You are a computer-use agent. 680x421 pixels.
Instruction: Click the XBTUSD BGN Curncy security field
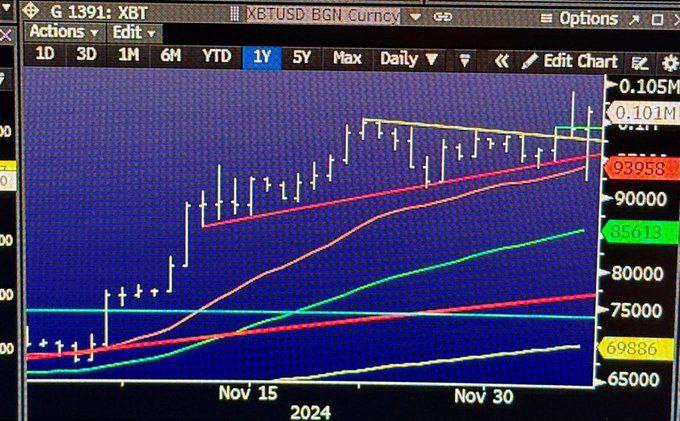(320, 16)
